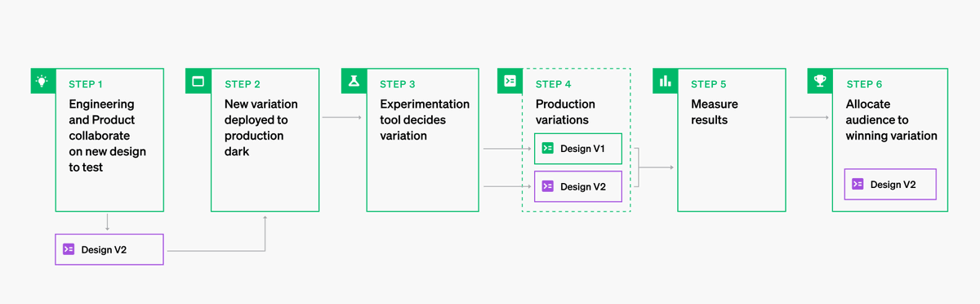Viewport: 980px width, 304px height.
Task: Click the "Design V1" label in Step 4
Action: (x=582, y=149)
